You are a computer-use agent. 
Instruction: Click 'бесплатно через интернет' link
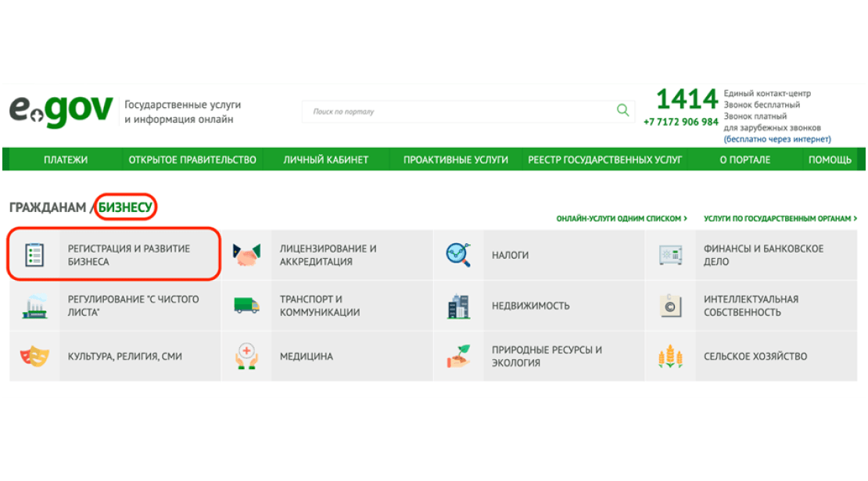click(x=777, y=139)
